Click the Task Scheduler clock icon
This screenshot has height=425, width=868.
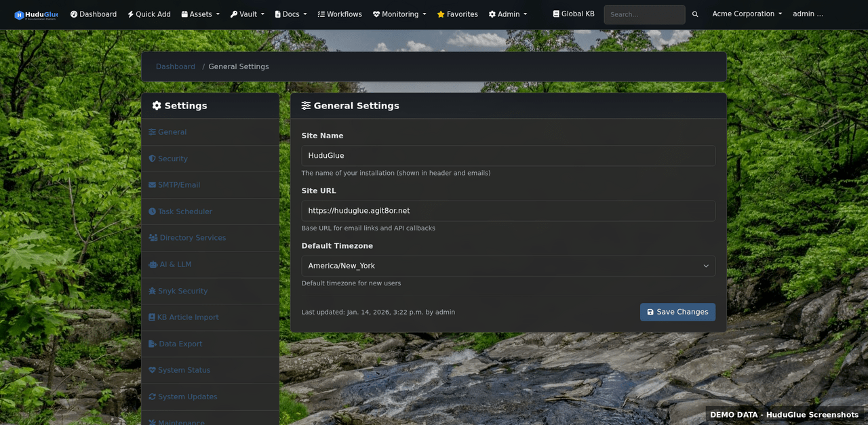click(153, 211)
